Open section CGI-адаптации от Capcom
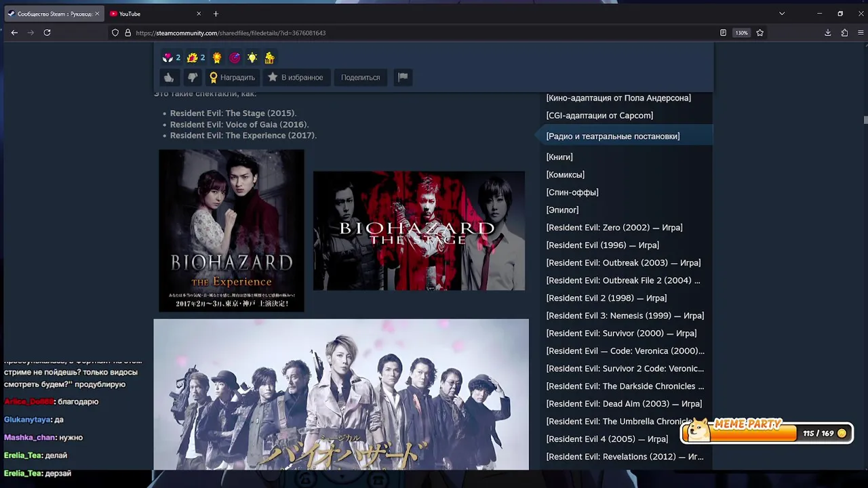 click(599, 115)
